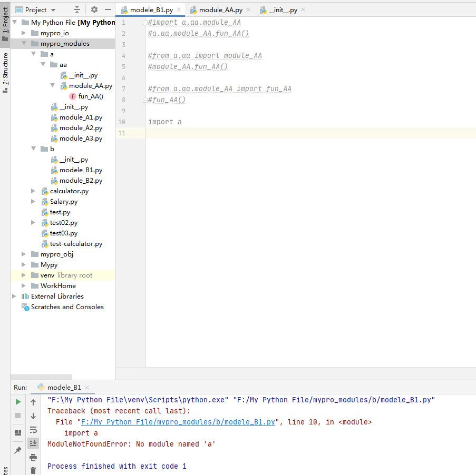Expand the mypro_obj folder
This screenshot has height=475, width=476.
click(24, 254)
